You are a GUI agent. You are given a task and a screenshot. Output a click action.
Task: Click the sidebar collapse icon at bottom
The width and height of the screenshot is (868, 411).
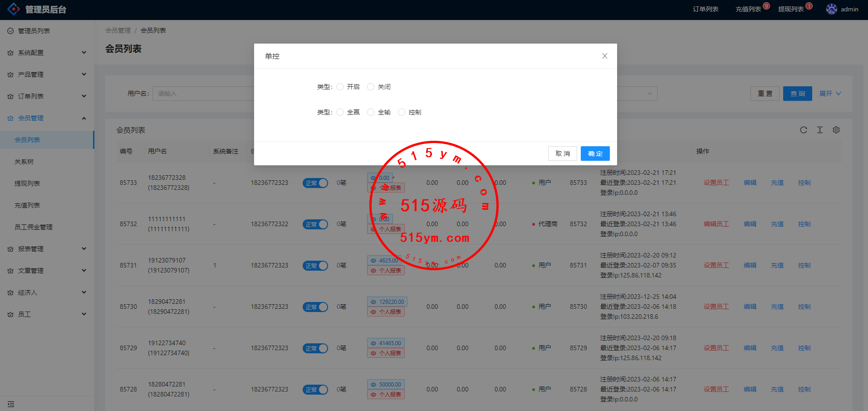[x=11, y=404]
